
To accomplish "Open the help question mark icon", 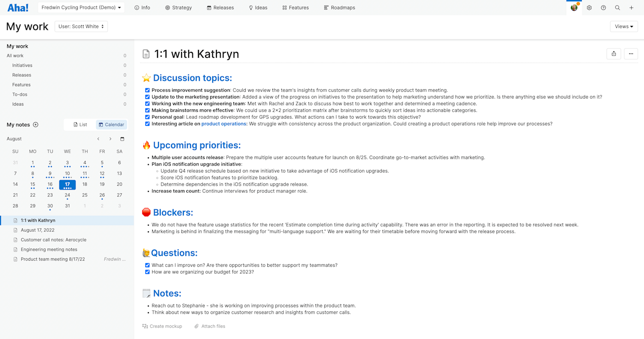I will [x=603, y=8].
